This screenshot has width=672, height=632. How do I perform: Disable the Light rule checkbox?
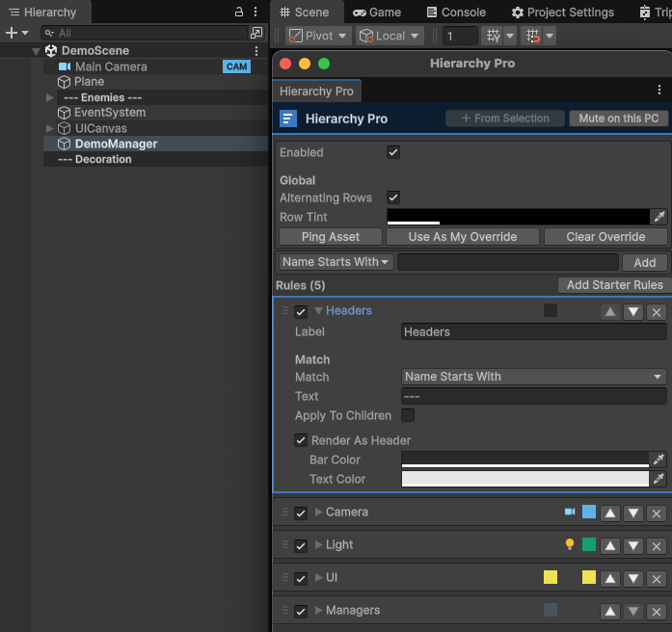coord(301,546)
